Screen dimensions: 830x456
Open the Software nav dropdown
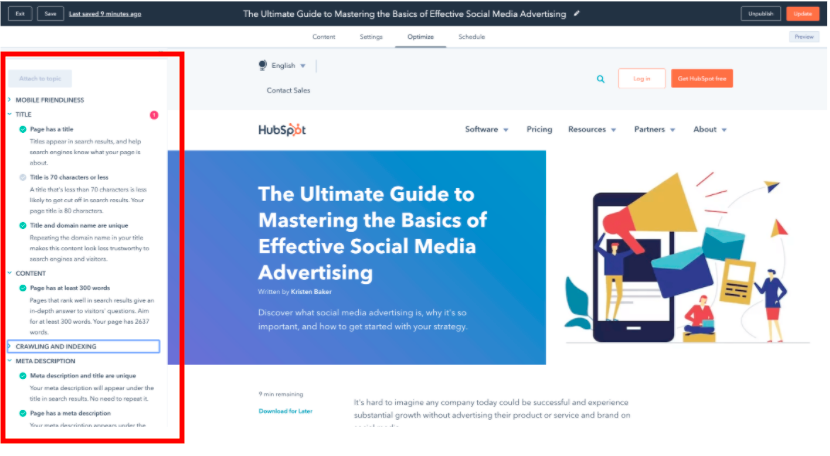486,130
